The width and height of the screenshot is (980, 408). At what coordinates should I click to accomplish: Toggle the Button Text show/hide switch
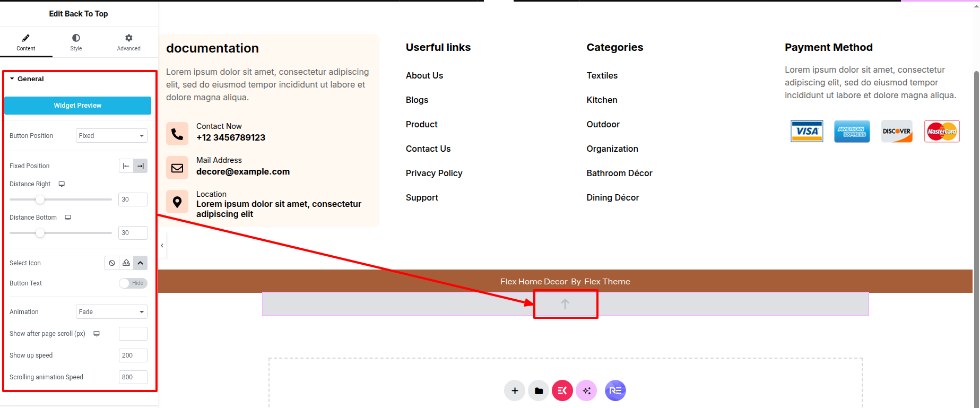click(x=133, y=283)
